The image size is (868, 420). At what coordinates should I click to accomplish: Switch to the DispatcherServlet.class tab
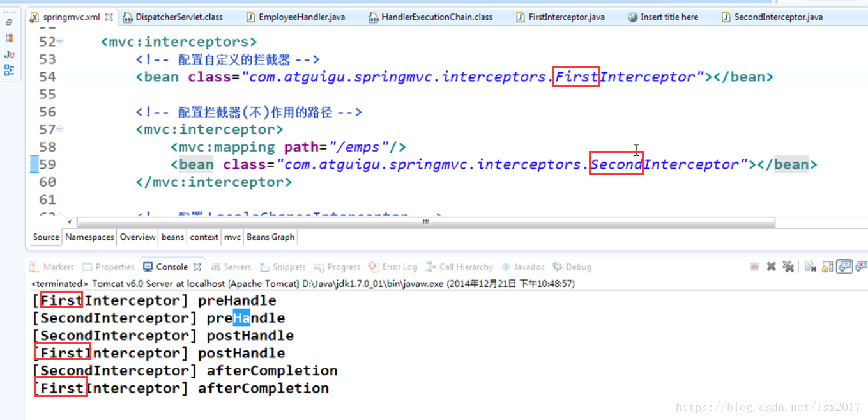[x=172, y=17]
